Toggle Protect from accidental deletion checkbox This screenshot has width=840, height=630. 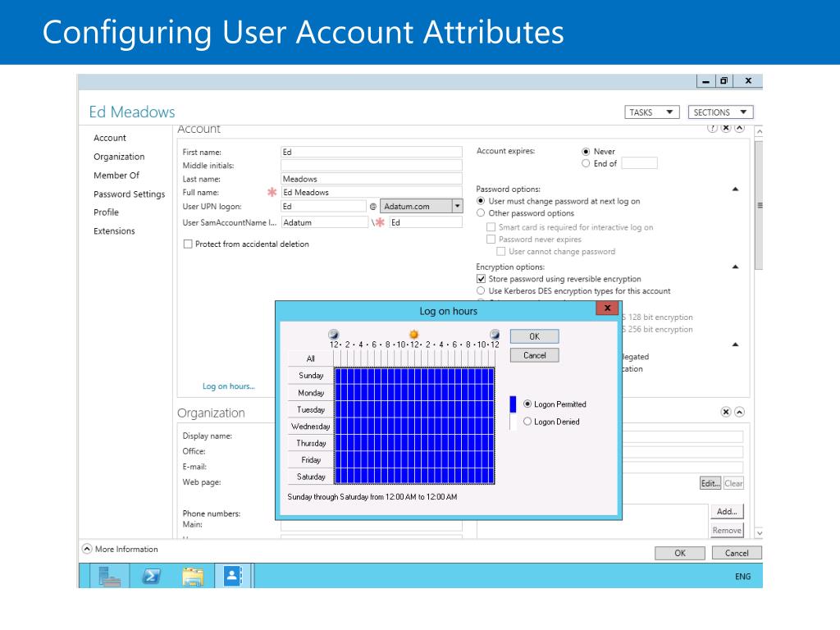[x=188, y=244]
